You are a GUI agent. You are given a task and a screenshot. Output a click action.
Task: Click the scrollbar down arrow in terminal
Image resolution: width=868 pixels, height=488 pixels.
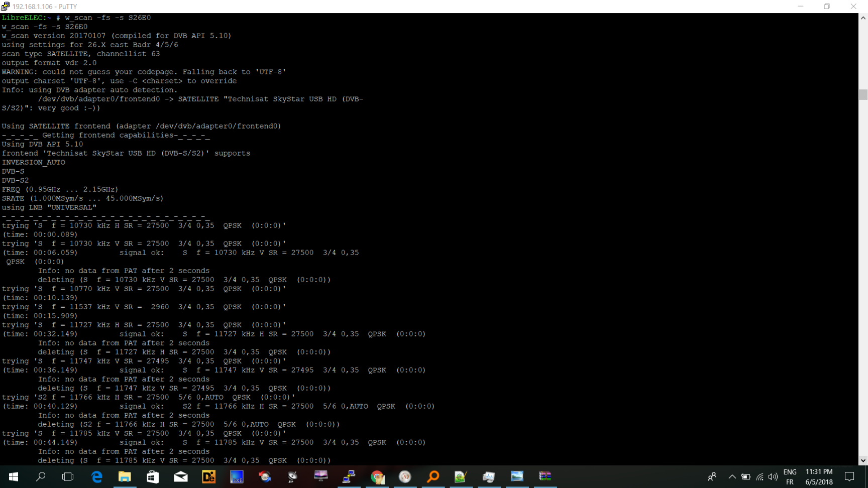863,460
